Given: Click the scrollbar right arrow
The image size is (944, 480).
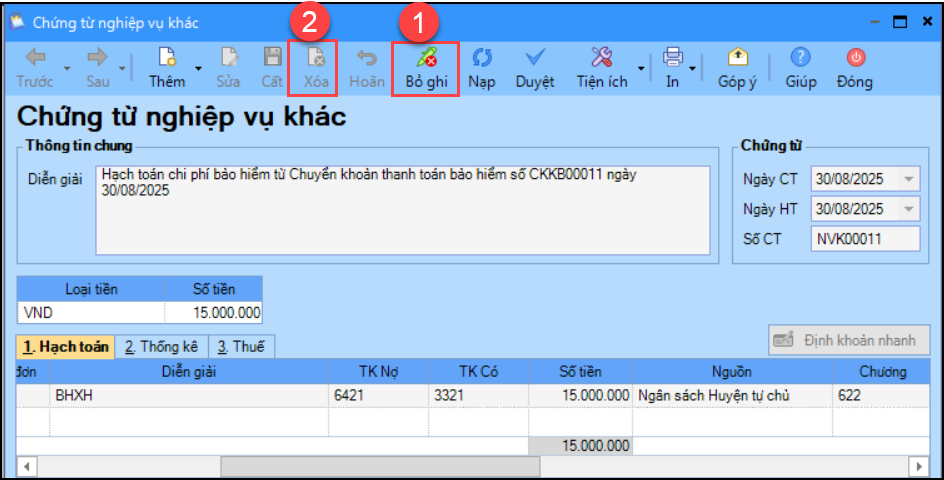Looking at the screenshot, I should pyautogui.click(x=919, y=466).
